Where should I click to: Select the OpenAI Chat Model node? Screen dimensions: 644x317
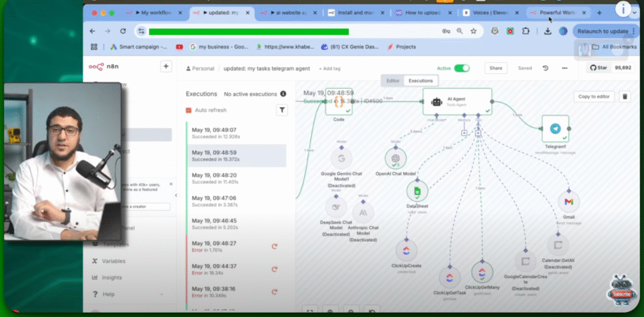pyautogui.click(x=396, y=158)
